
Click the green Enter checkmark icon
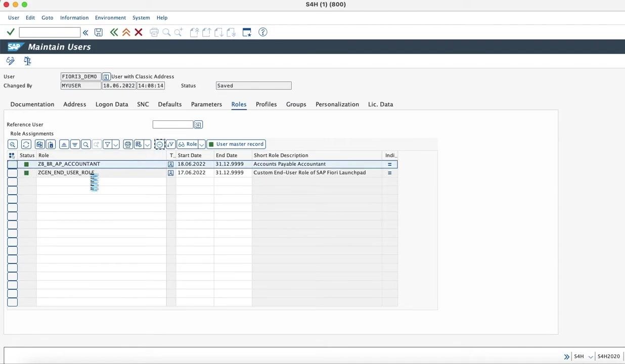click(11, 32)
